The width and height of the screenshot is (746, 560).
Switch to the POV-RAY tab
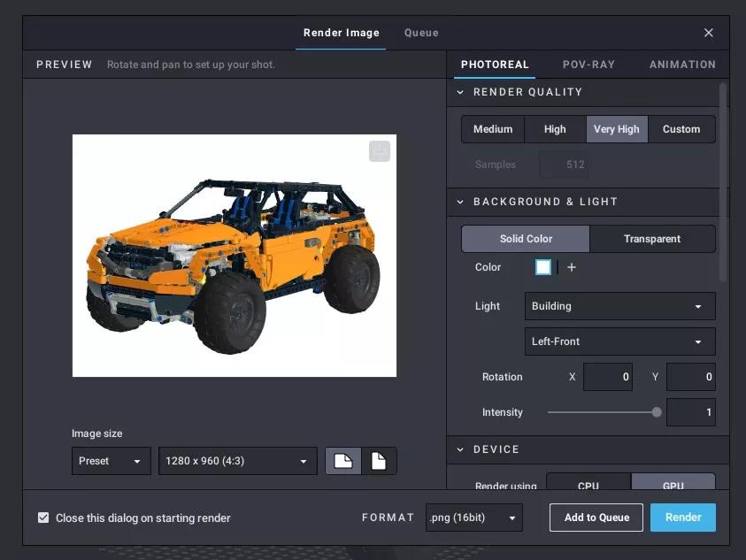click(x=588, y=65)
